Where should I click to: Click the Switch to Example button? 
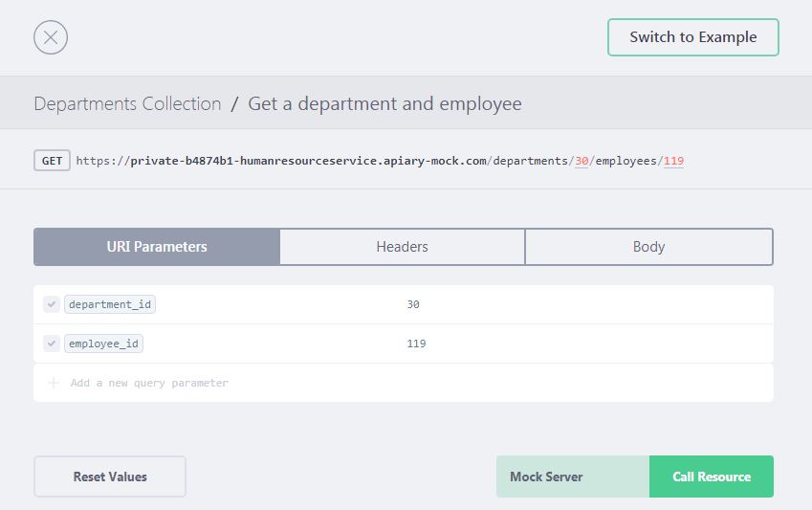(692, 37)
